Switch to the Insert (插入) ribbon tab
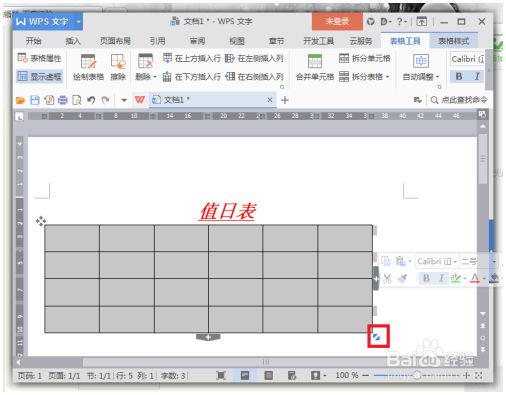Viewport: 506px width, 395px height. click(x=73, y=41)
